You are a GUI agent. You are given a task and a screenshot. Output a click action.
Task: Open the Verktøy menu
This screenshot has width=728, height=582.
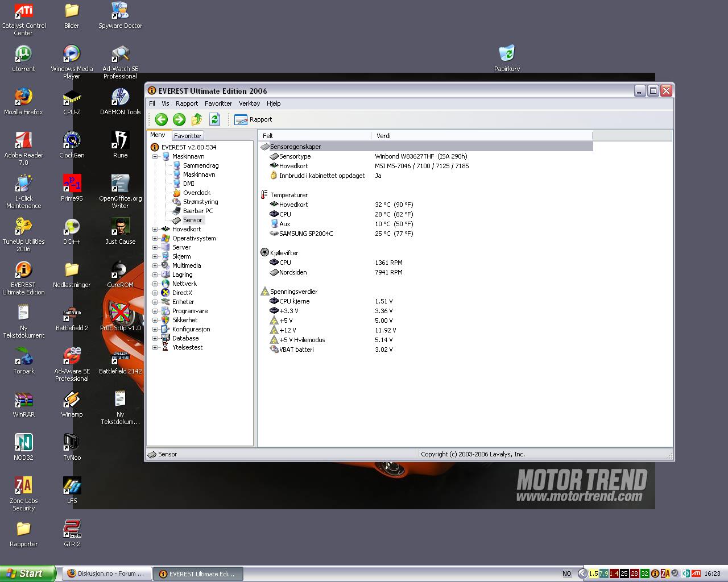click(x=249, y=103)
